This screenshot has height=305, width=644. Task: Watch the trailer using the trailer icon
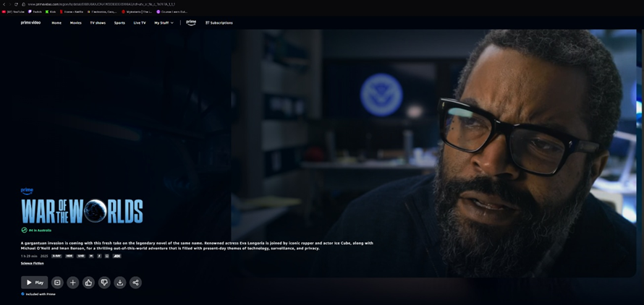(x=57, y=283)
